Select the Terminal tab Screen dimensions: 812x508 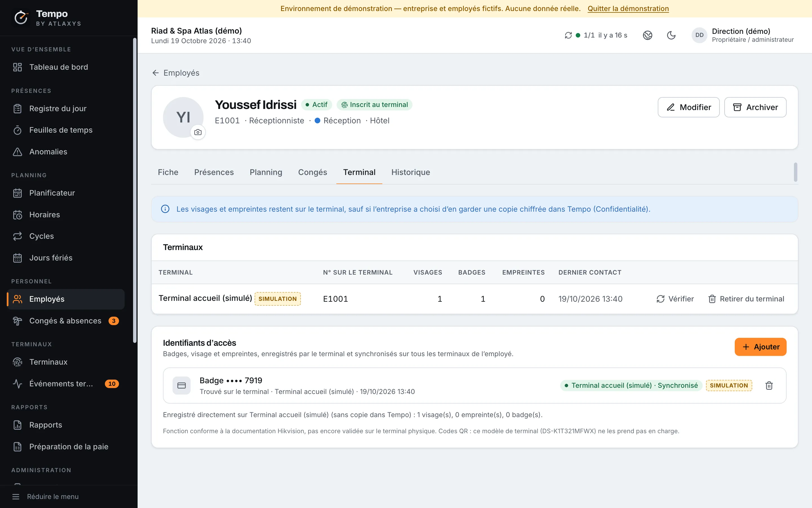pyautogui.click(x=359, y=172)
